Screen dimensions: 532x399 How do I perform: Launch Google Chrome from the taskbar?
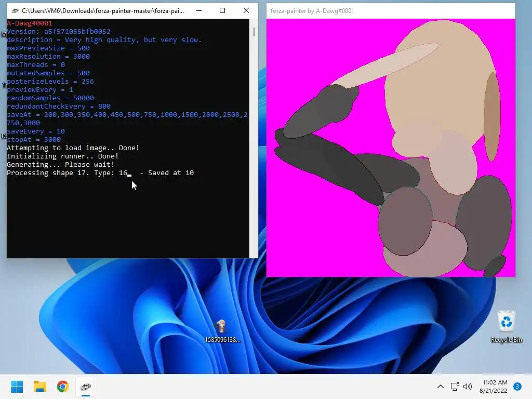63,387
